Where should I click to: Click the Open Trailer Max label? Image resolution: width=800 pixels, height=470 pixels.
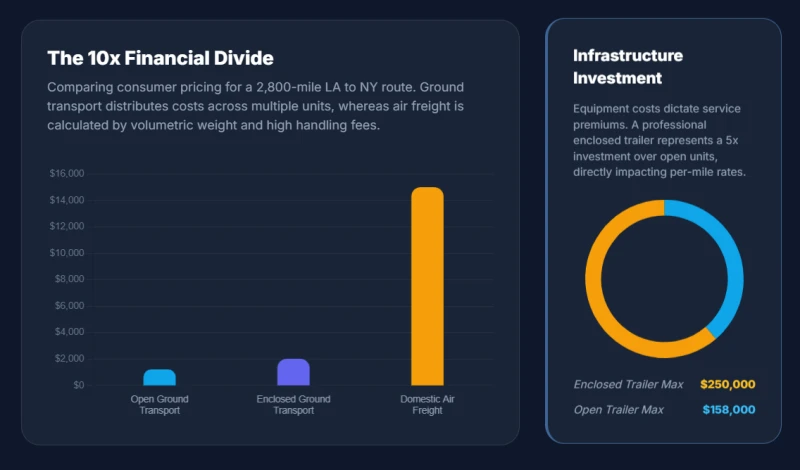coord(619,410)
